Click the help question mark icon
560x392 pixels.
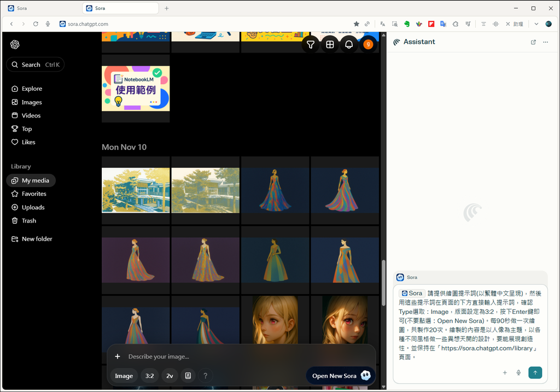pyautogui.click(x=205, y=376)
